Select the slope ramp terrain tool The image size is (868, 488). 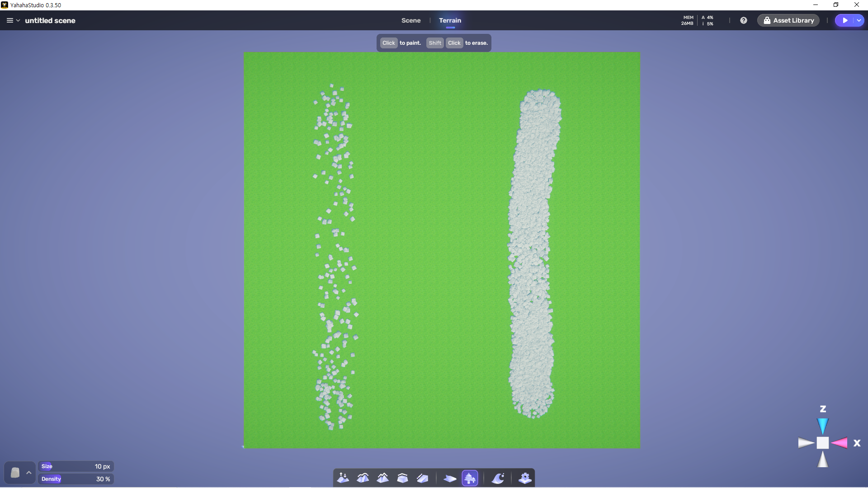pyautogui.click(x=422, y=478)
